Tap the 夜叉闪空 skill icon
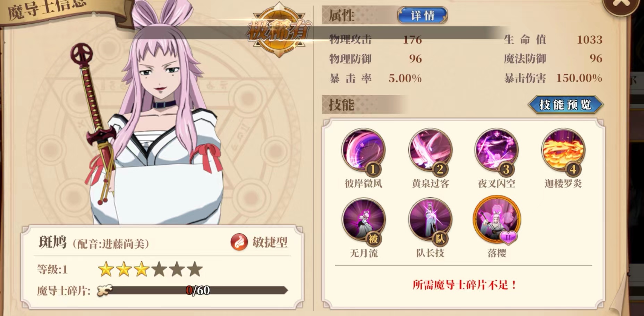The image size is (644, 316). tap(497, 150)
